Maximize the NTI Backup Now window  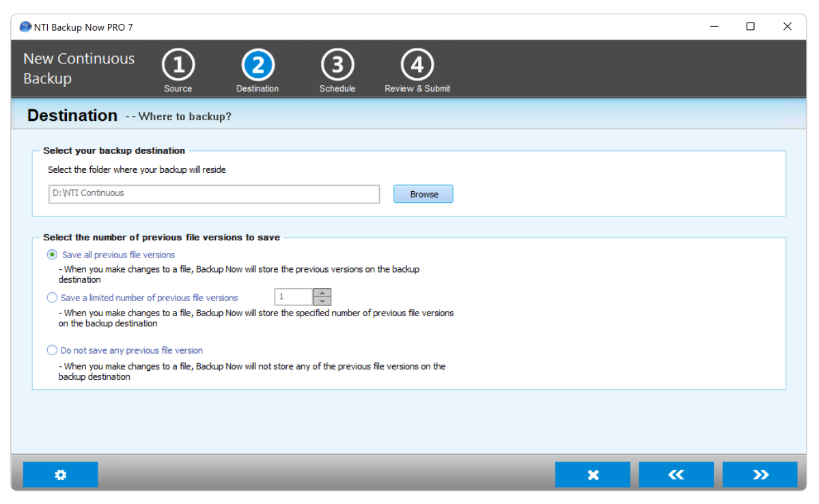[x=751, y=27]
